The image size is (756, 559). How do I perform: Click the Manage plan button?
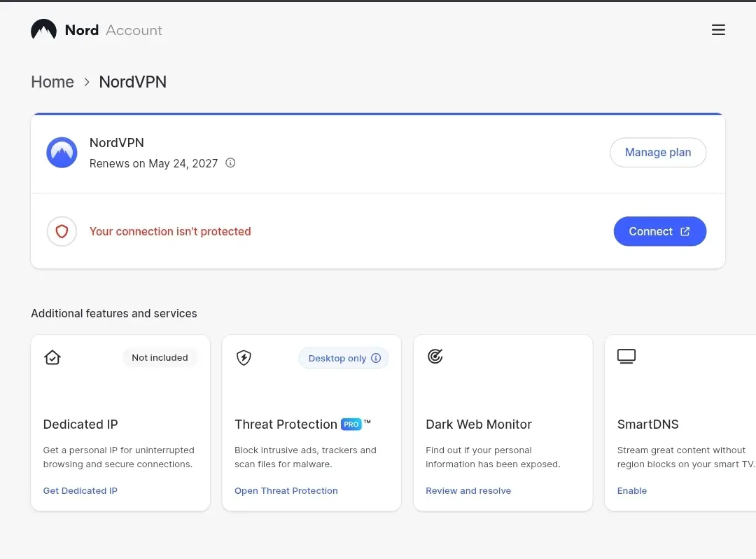[657, 153]
